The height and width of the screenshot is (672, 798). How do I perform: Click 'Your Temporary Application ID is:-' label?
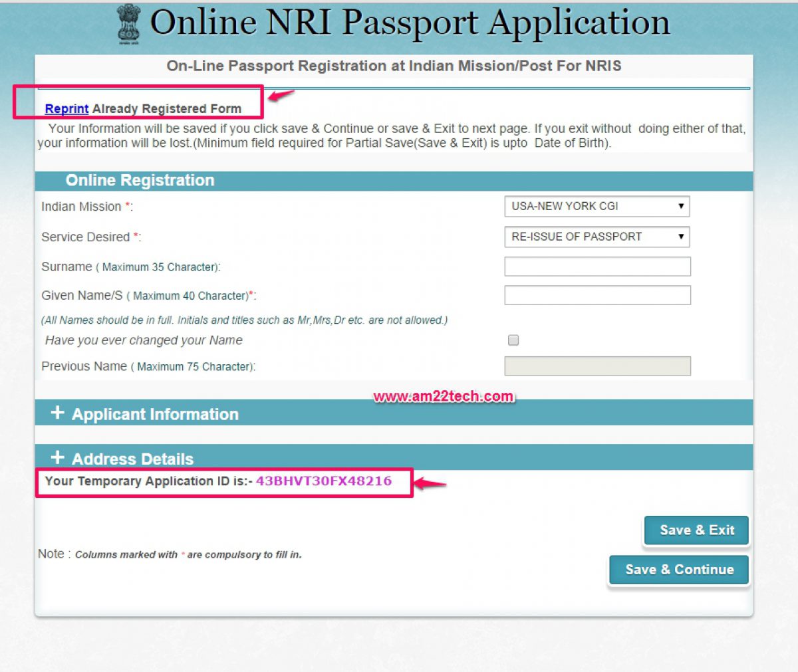148,481
